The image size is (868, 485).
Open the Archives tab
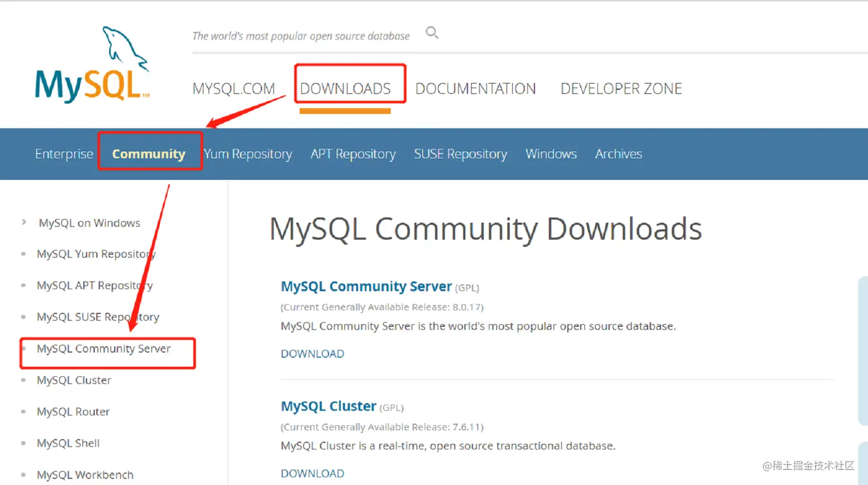point(618,154)
